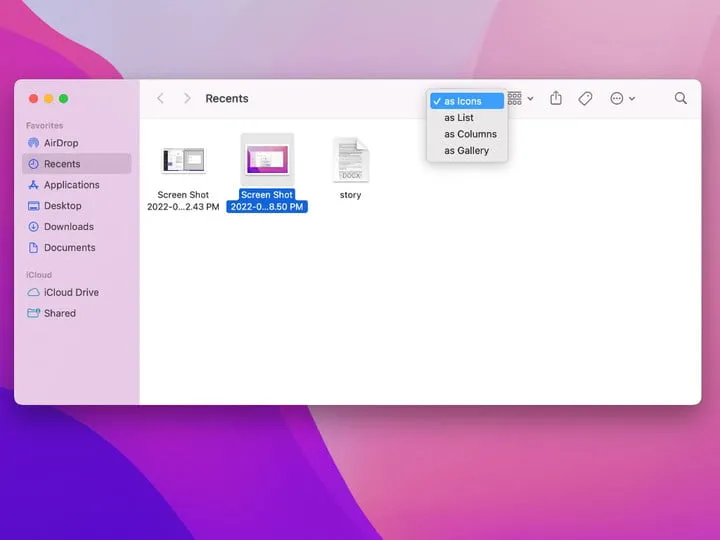Viewport: 720px width, 540px height.
Task: Switch view to 'as Columns'
Action: pyautogui.click(x=470, y=134)
